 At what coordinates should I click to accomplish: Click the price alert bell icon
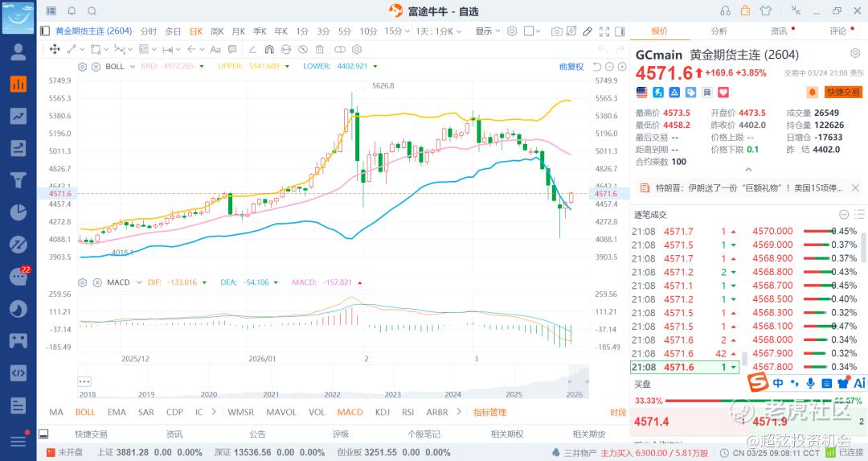(813, 93)
